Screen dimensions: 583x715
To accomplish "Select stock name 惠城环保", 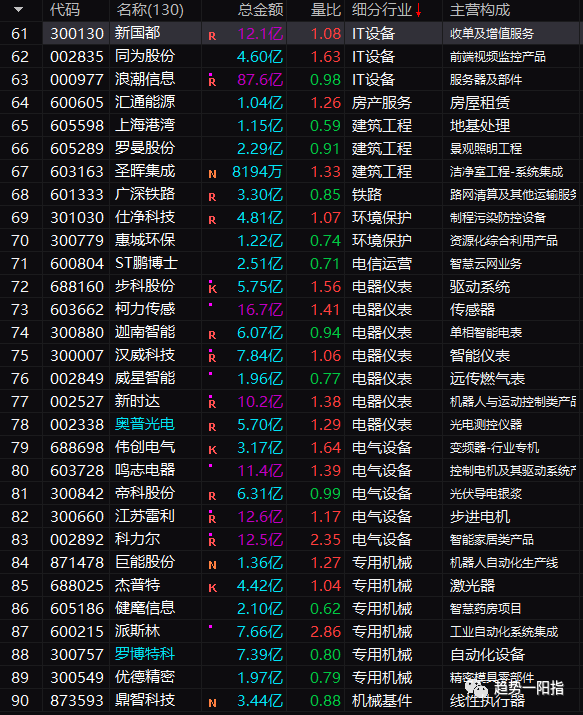I will [145, 240].
